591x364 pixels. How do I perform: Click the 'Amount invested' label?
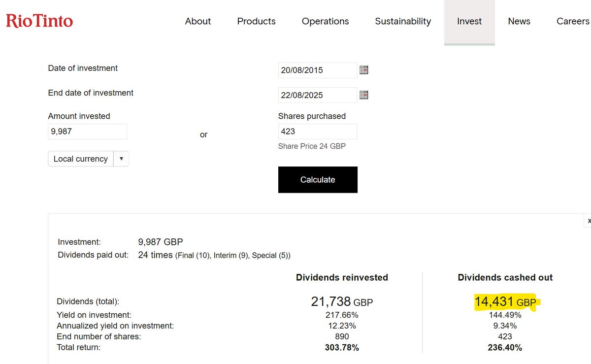(x=79, y=116)
